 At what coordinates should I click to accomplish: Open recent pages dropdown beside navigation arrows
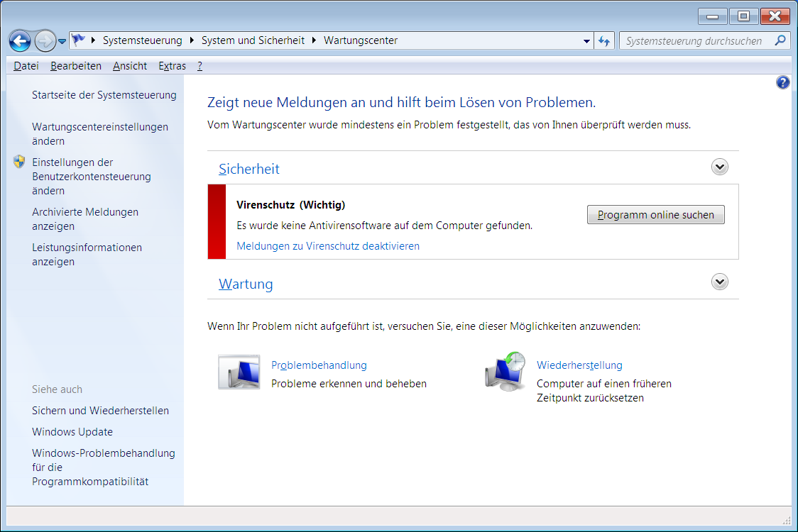[62, 41]
